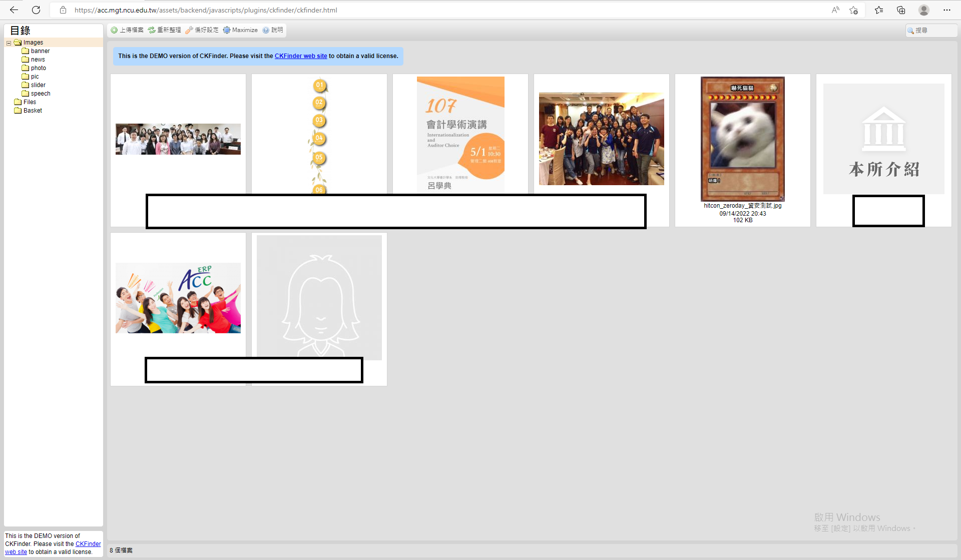Screen dimensions: 961x560
Task: Click the speech folder icon
Action: 25,94
